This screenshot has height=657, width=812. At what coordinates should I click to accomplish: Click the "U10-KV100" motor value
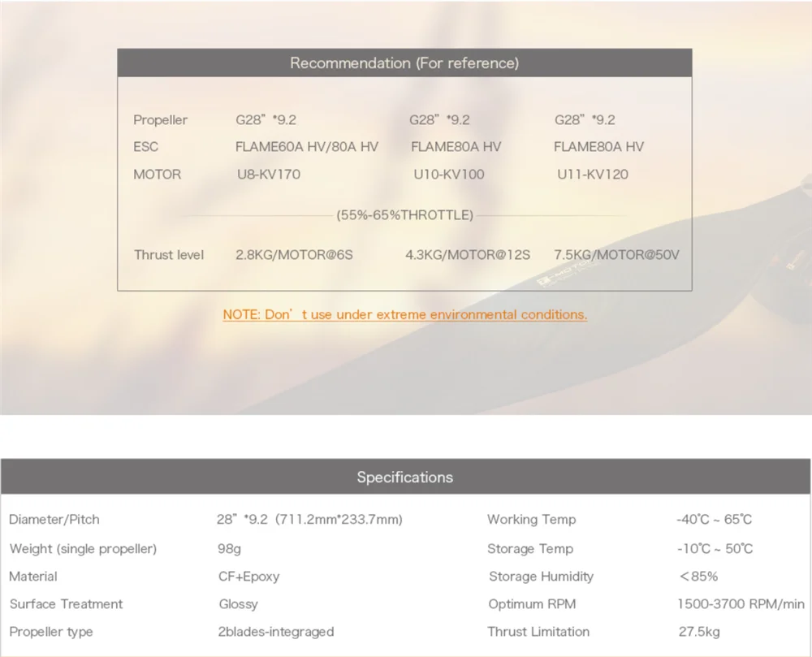tap(448, 175)
